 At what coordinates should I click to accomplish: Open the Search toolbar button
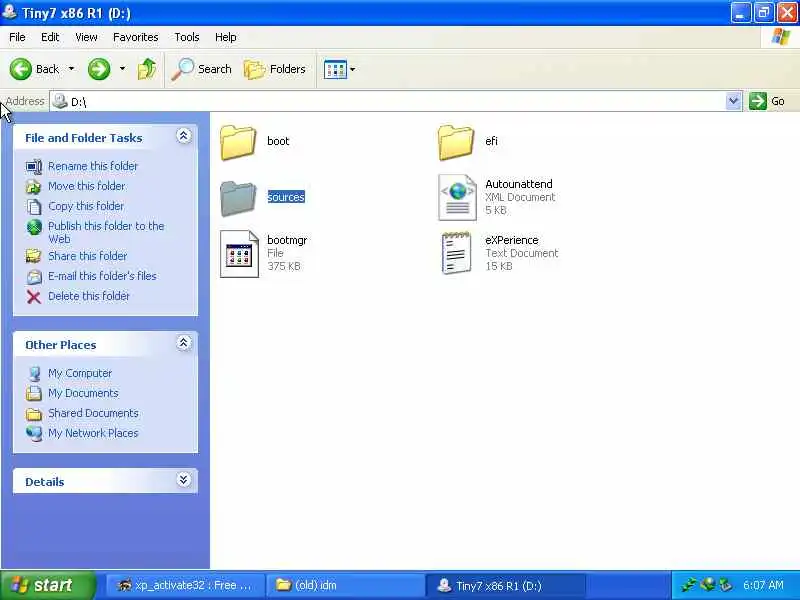click(202, 69)
